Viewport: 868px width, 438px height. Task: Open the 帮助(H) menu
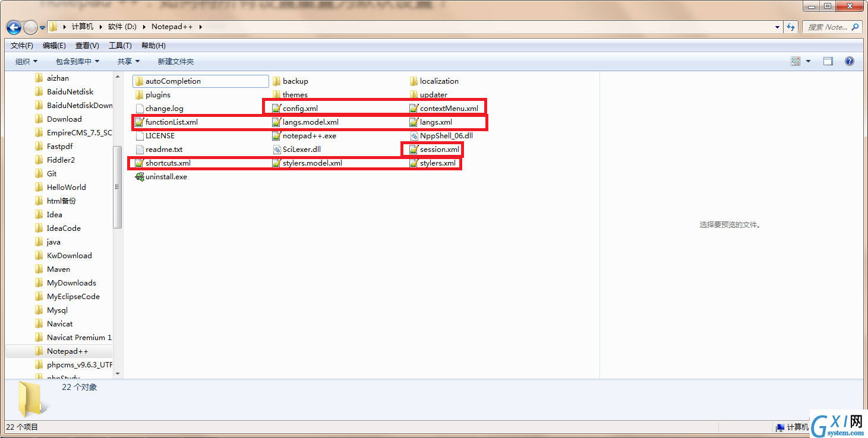(153, 46)
